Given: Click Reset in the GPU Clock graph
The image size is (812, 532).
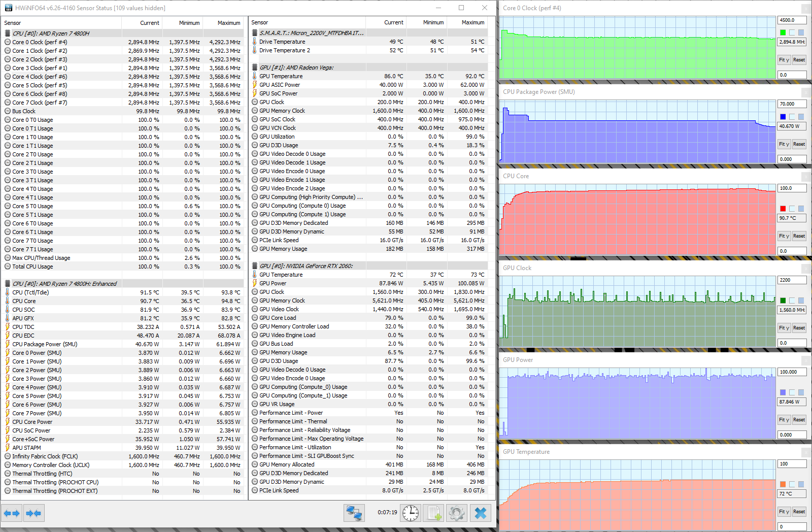Looking at the screenshot, I should tap(799, 328).
